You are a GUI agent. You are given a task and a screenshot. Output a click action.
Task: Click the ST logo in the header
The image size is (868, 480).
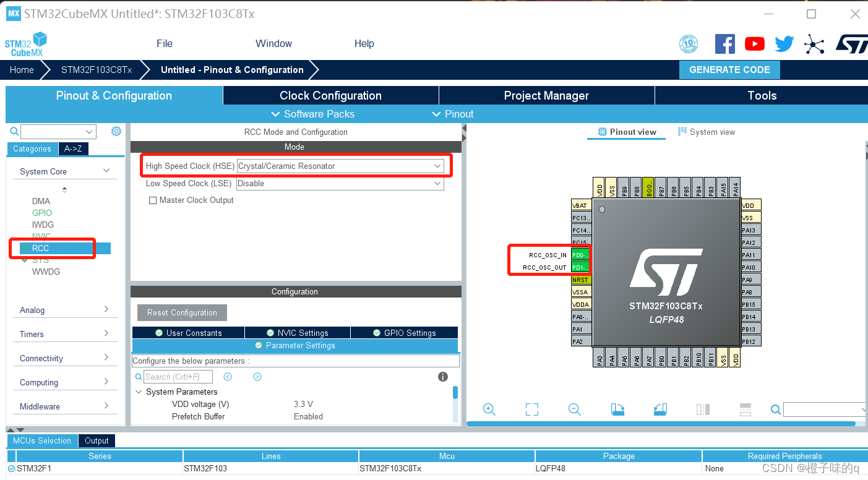point(851,44)
